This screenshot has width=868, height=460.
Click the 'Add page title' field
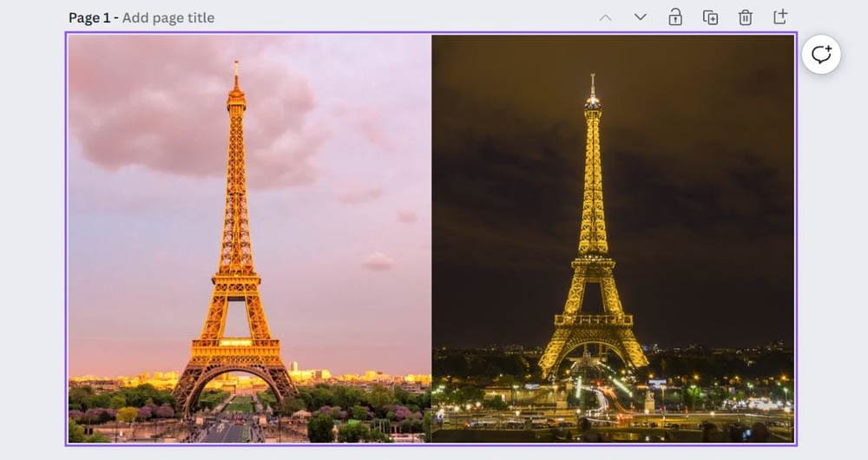click(168, 17)
